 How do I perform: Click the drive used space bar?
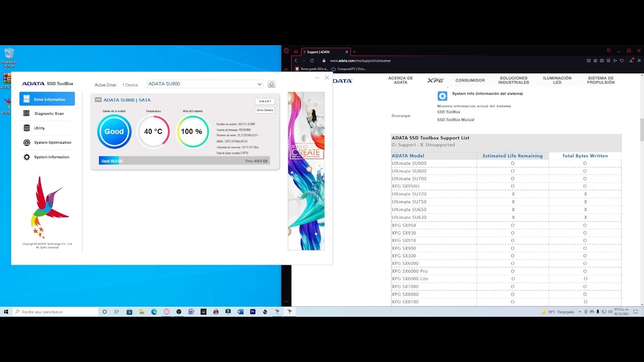(x=184, y=161)
